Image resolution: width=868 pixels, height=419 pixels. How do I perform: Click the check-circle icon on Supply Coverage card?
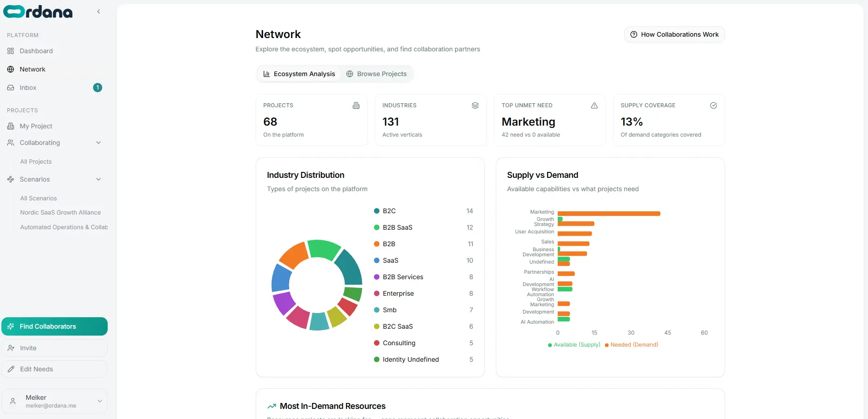tap(714, 105)
